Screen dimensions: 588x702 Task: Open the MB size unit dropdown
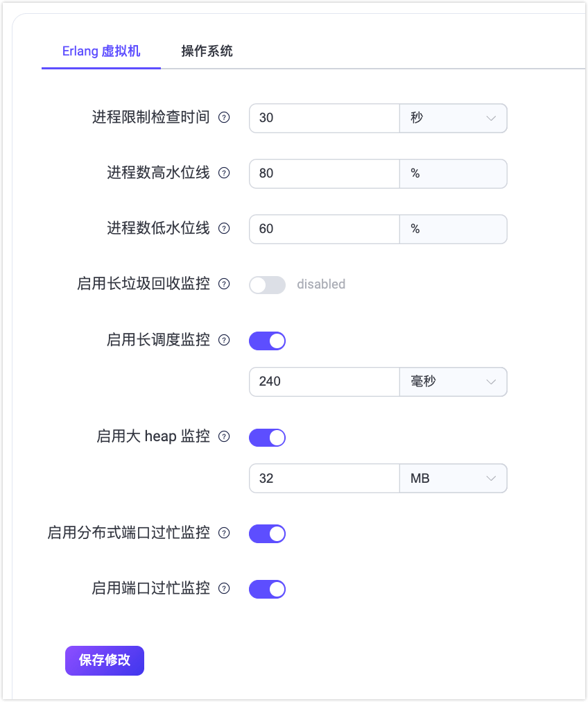pyautogui.click(x=453, y=479)
